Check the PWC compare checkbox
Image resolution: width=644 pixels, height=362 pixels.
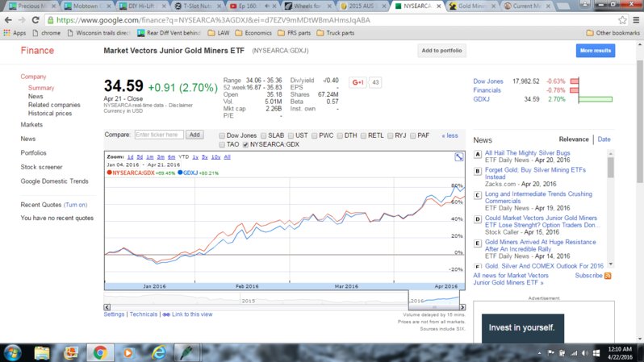tap(315, 135)
